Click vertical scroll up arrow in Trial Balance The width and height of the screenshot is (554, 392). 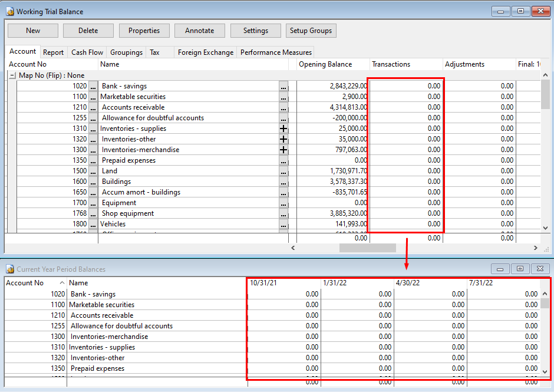[x=545, y=75]
